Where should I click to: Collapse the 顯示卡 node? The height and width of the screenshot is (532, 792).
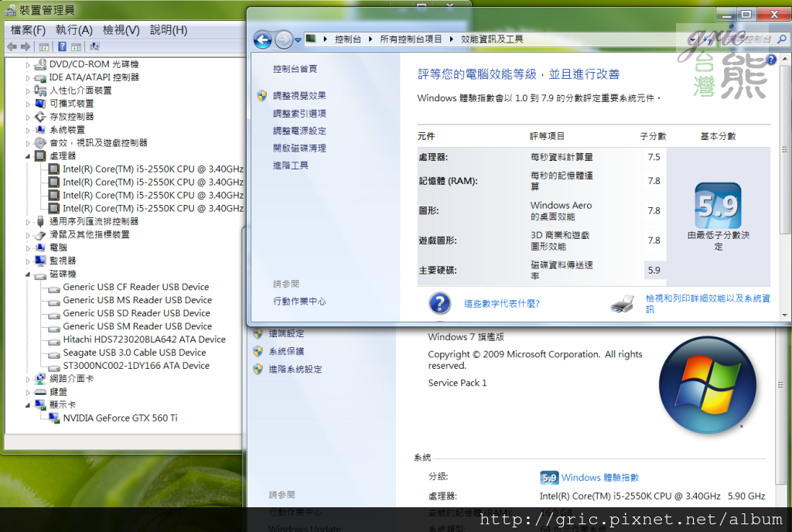click(29, 405)
